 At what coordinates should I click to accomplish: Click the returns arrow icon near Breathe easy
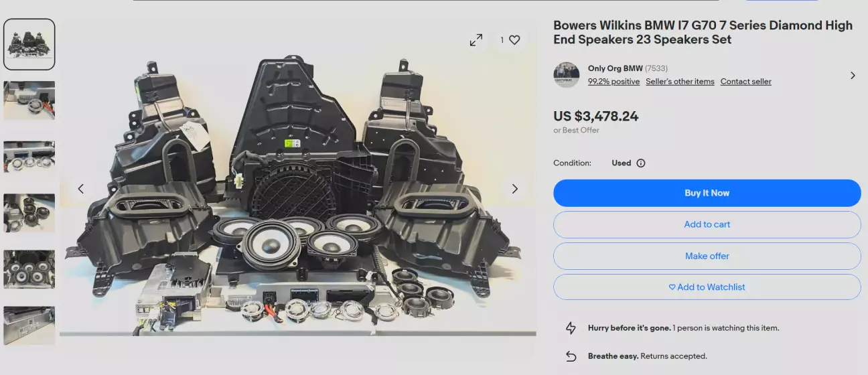click(x=571, y=356)
